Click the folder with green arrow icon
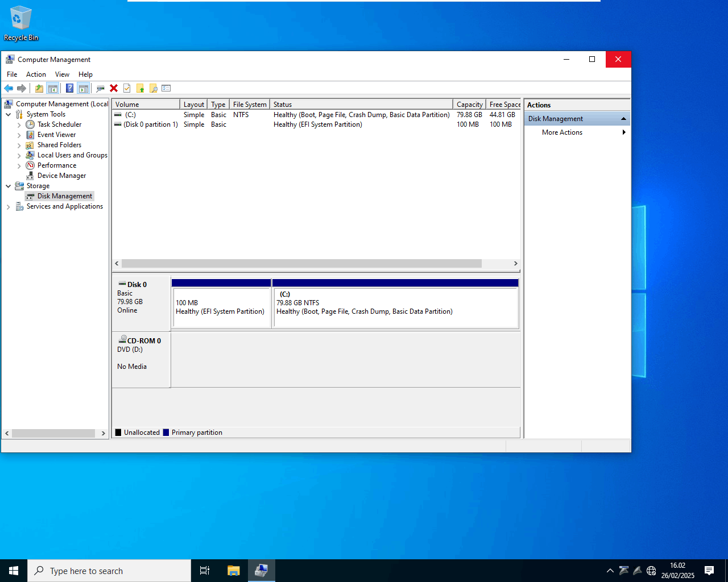 pos(140,88)
